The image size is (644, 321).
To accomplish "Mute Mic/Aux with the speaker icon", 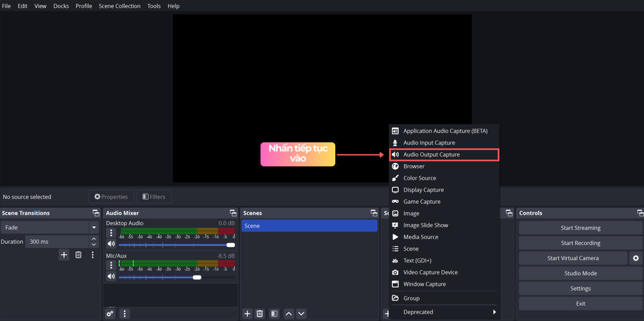I will click(111, 276).
